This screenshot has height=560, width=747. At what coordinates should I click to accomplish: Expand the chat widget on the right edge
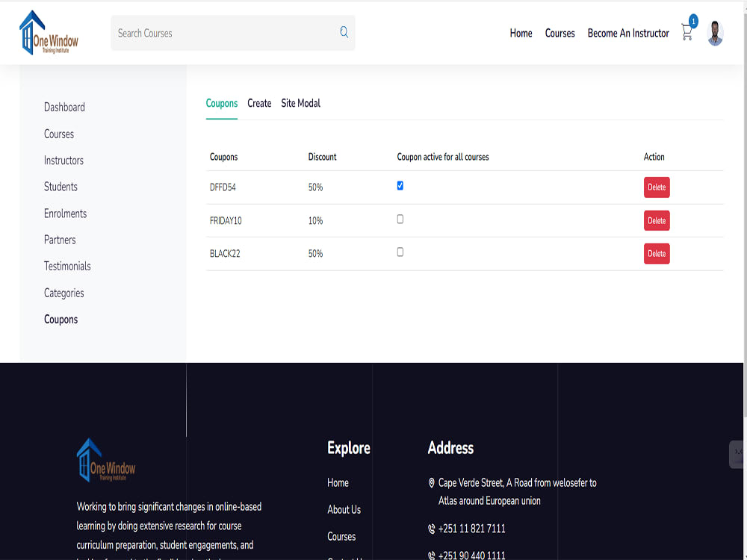coord(737,454)
